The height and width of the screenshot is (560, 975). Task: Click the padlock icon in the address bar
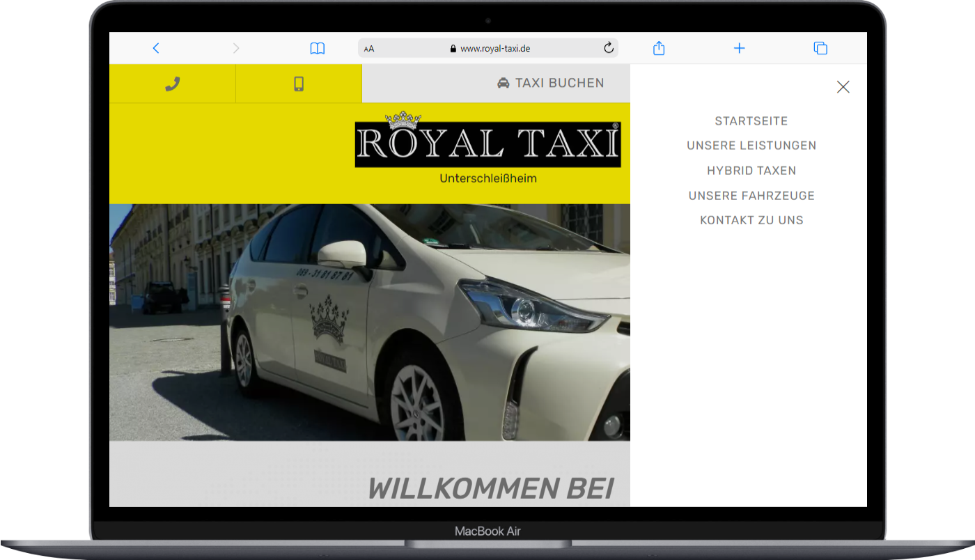pyautogui.click(x=453, y=49)
